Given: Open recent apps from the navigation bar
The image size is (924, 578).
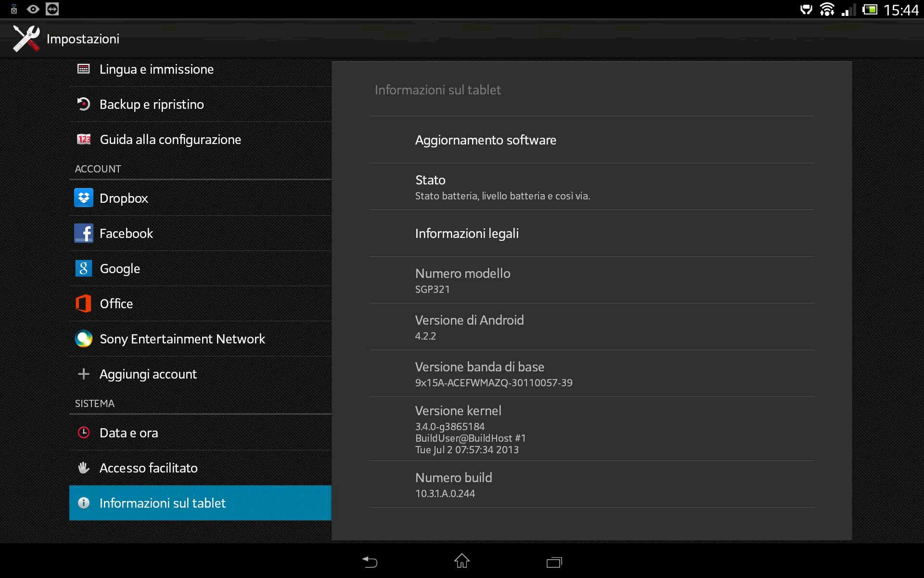Looking at the screenshot, I should [554, 562].
